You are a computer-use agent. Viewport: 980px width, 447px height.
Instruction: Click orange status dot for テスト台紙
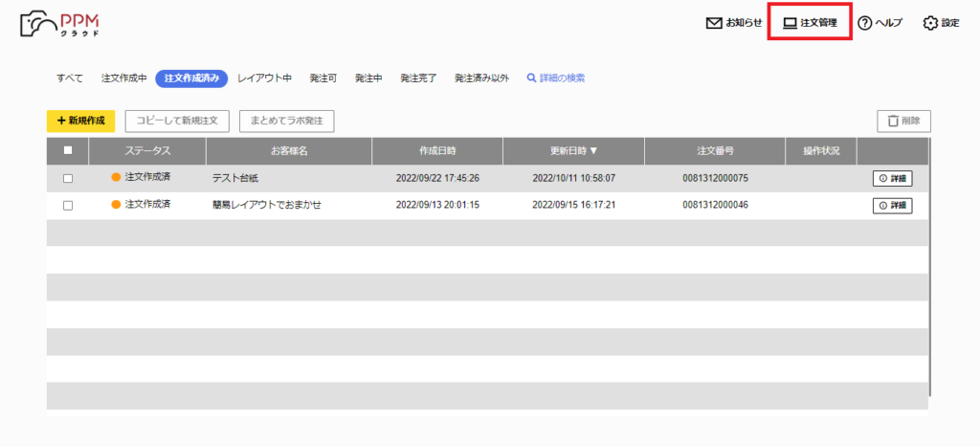(116, 177)
